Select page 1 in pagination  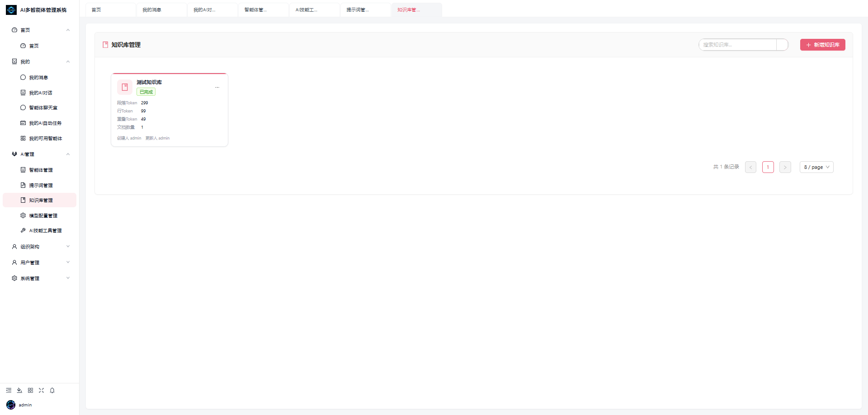(x=768, y=167)
